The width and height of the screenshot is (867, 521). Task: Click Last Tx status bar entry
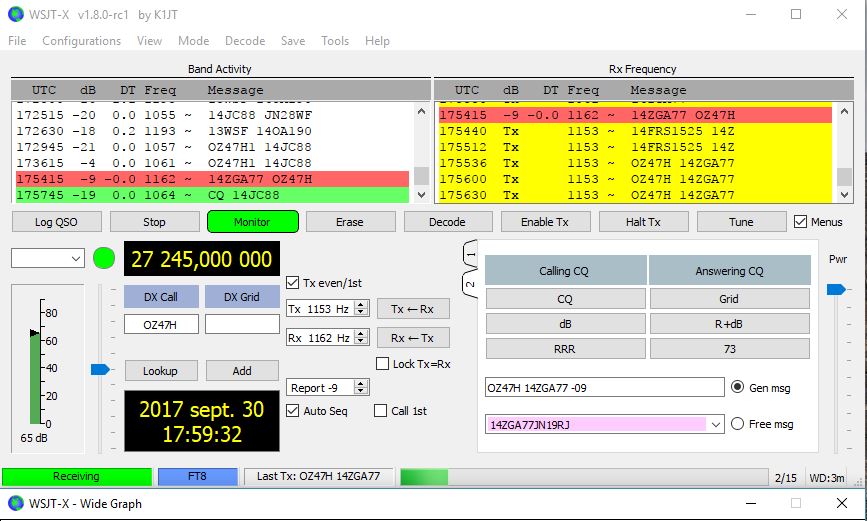tap(318, 476)
